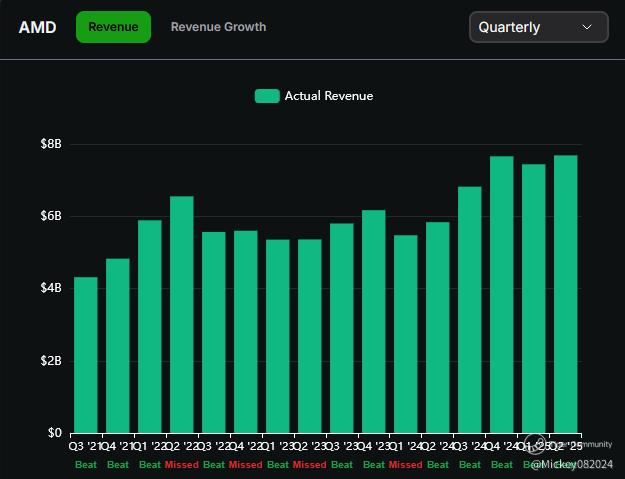This screenshot has height=479, width=625.
Task: Click the Missed label under Q2 '22
Action: 181,465
